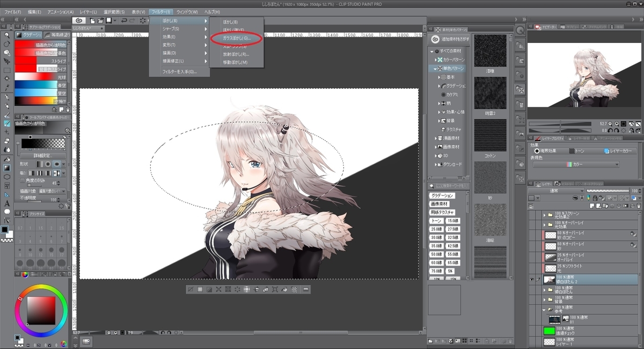Adjust the layer opacity slider
The image size is (644, 349).
tap(608, 191)
